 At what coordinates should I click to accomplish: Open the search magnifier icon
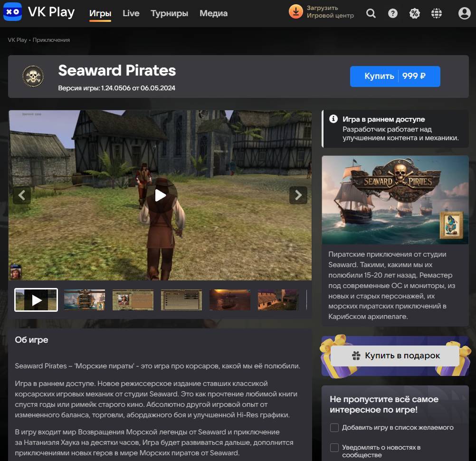(x=371, y=13)
